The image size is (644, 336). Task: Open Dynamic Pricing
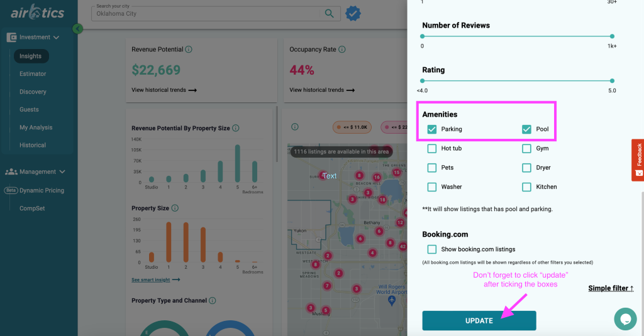(42, 190)
